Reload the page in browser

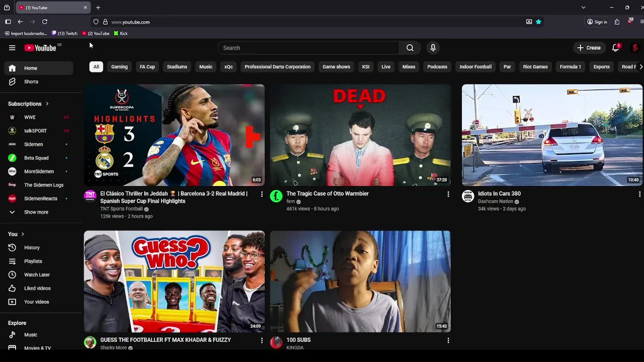click(45, 22)
